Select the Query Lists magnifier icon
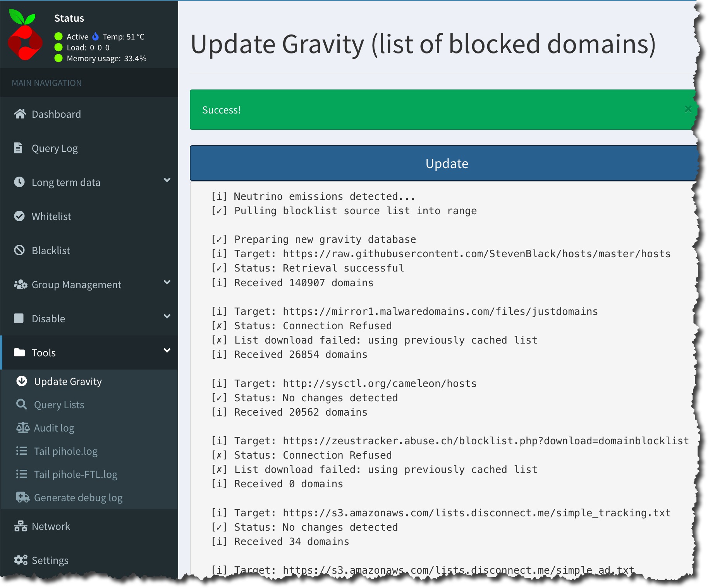Viewport: 708px width, 588px height. tap(22, 404)
